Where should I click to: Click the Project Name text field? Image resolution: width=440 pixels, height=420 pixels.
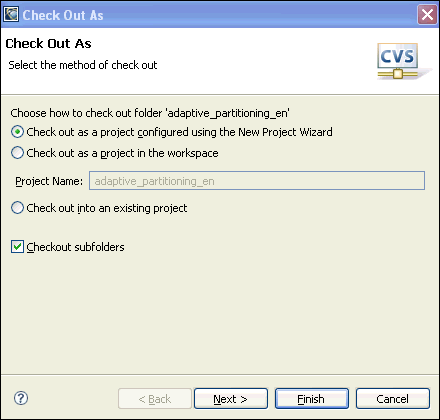pyautogui.click(x=257, y=181)
